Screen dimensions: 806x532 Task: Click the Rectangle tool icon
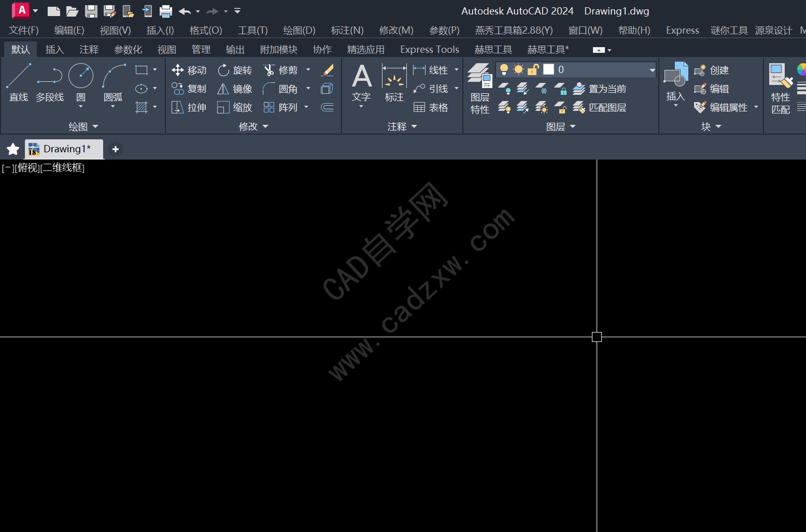142,70
